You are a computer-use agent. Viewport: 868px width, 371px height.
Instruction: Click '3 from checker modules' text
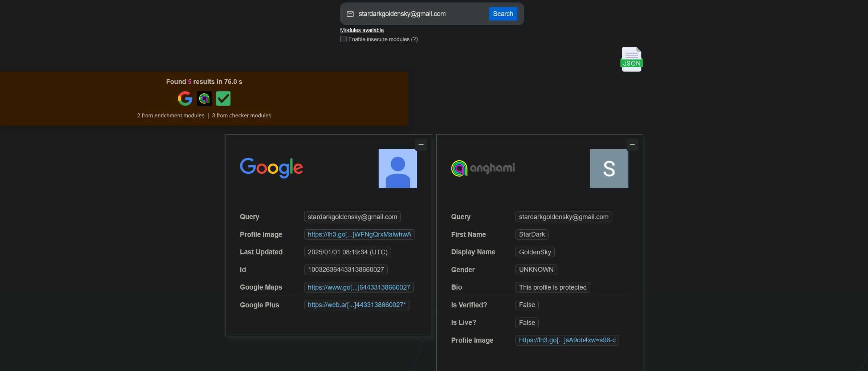pyautogui.click(x=241, y=116)
